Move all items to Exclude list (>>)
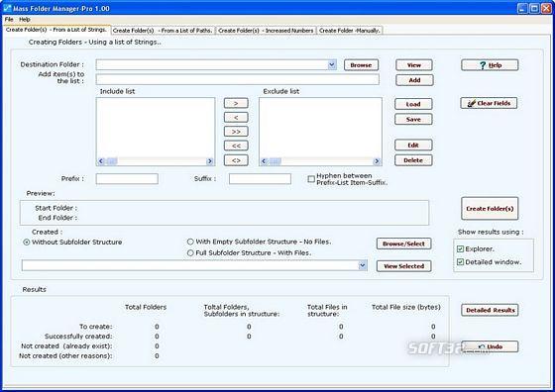 click(236, 132)
